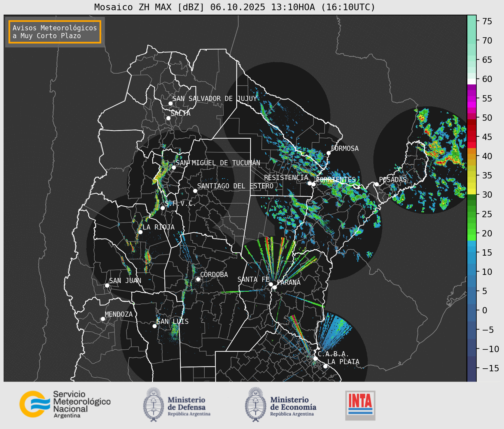Click the Avisos Meteorológicos a Muy Corto Plazo box

click(55, 32)
